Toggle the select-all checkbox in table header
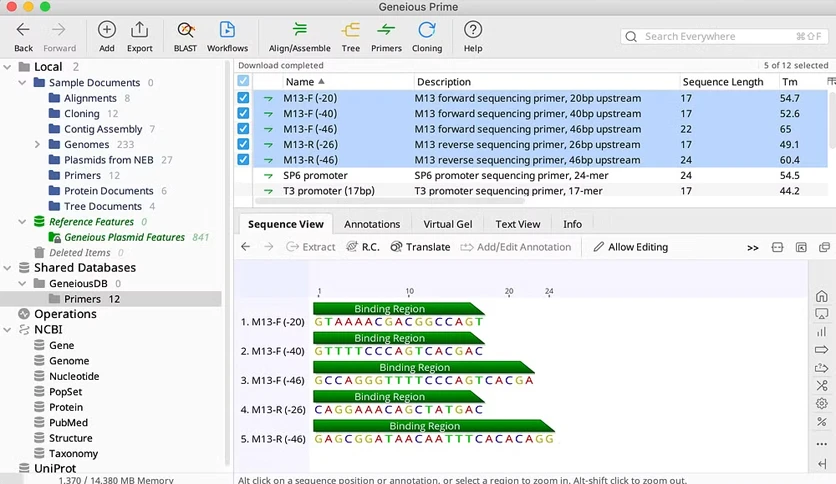Image resolution: width=836 pixels, height=484 pixels. [x=243, y=81]
